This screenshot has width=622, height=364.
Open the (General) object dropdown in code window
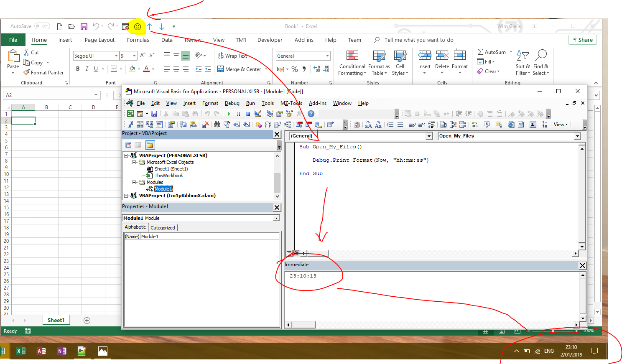coord(429,136)
